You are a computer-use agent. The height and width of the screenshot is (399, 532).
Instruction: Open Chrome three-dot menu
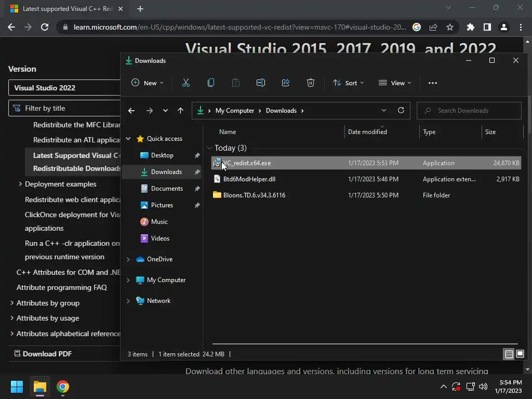click(521, 27)
